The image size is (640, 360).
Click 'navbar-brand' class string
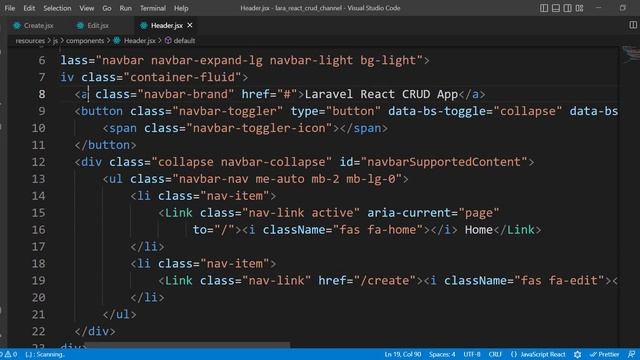pyautogui.click(x=186, y=94)
